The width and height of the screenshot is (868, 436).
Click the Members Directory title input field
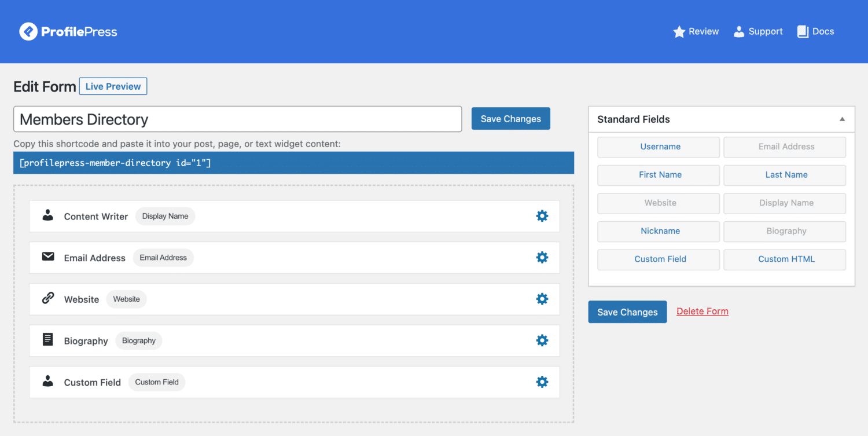click(x=237, y=119)
